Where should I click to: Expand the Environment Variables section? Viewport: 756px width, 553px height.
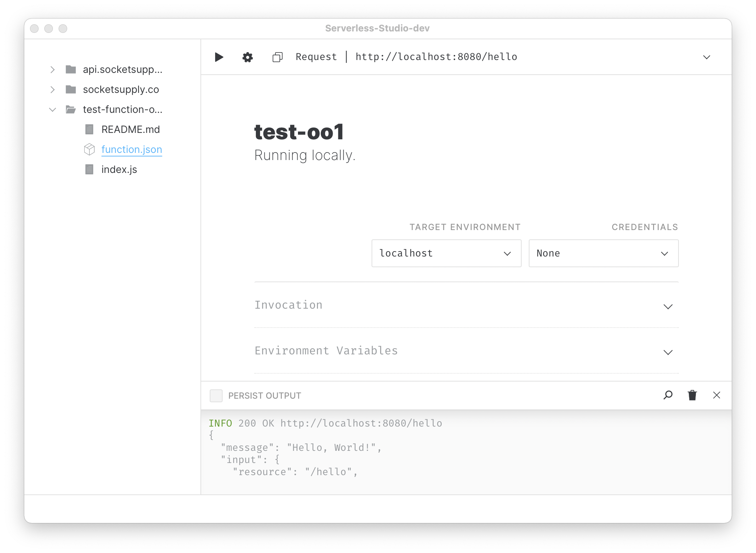click(466, 351)
